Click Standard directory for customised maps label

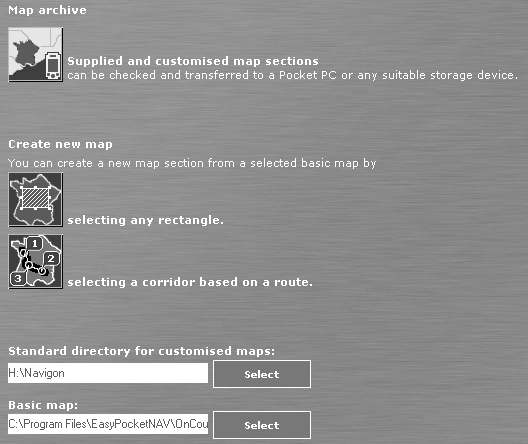pyautogui.click(x=141, y=351)
